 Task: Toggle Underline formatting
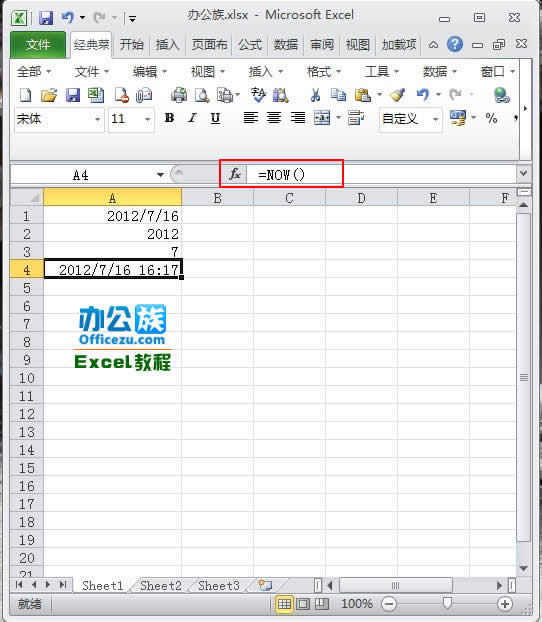215,118
